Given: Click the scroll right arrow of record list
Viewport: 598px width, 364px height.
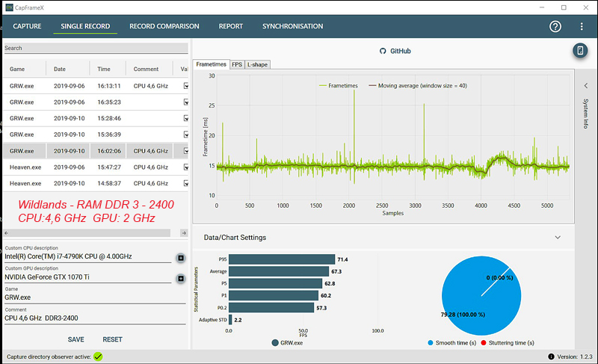Looking at the screenshot, I should click(x=184, y=233).
